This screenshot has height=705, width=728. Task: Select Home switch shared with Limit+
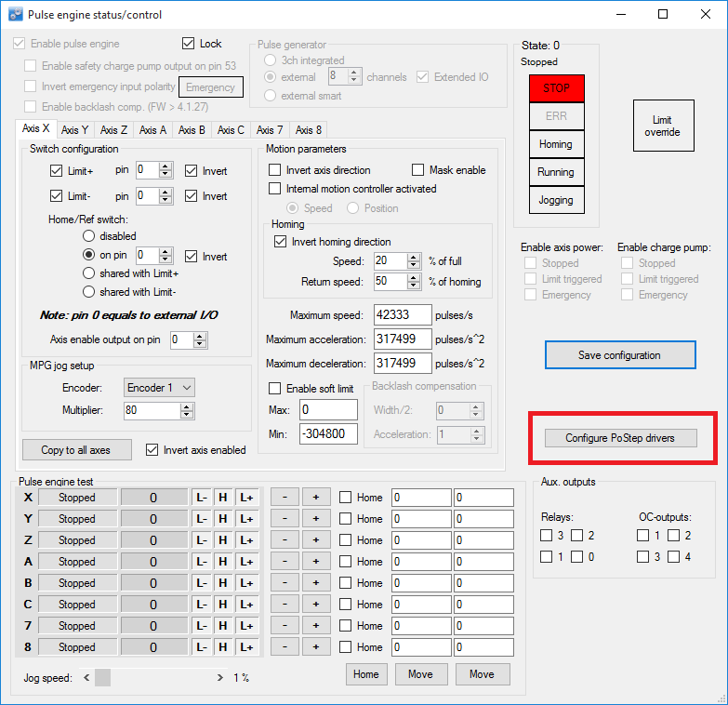click(x=88, y=273)
